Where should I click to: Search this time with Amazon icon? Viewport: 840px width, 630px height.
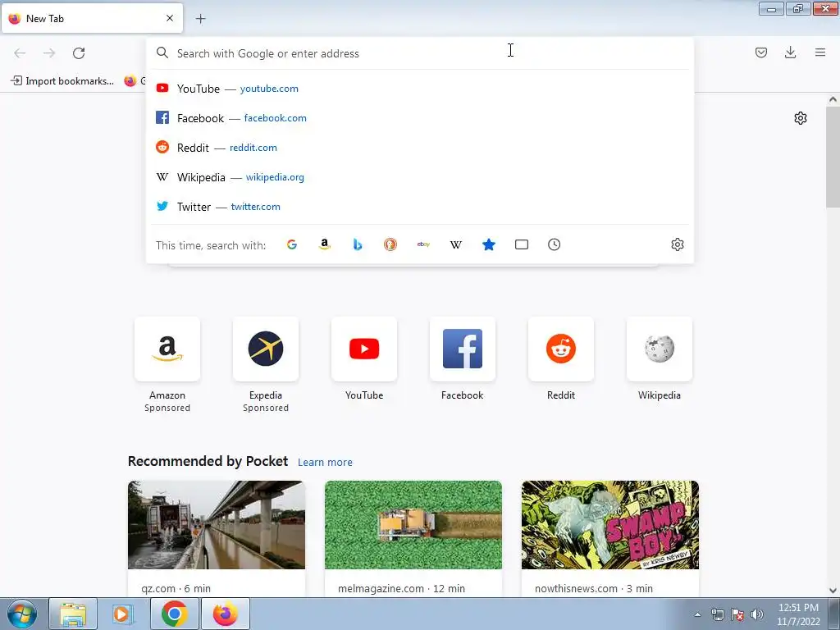[x=325, y=244]
